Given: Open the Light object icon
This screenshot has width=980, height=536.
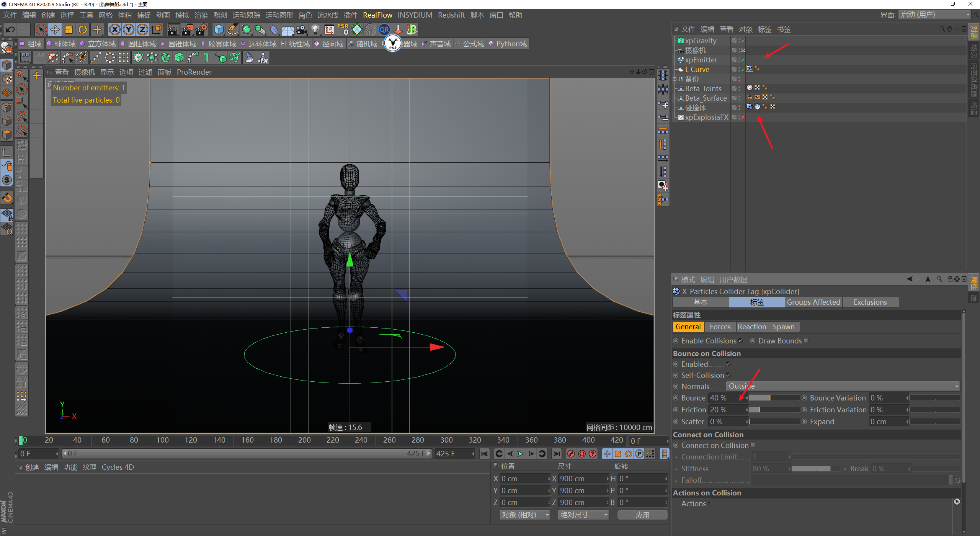Looking at the screenshot, I should 315,29.
